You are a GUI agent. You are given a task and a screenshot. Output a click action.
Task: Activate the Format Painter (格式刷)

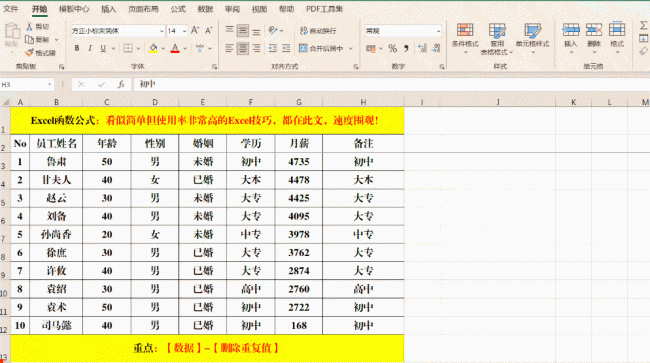pos(40,53)
